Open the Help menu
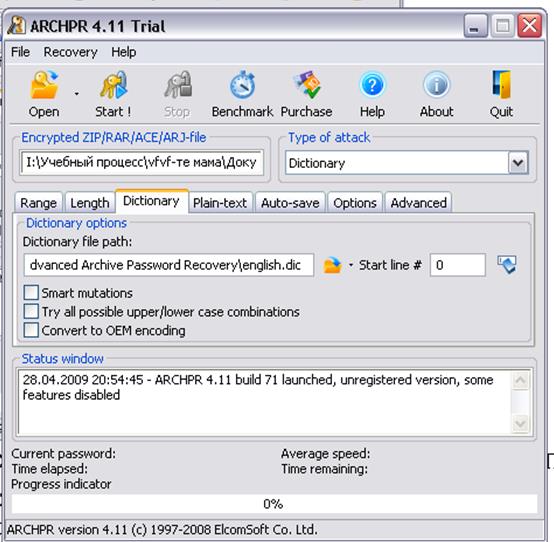This screenshot has width=554, height=542. [124, 52]
